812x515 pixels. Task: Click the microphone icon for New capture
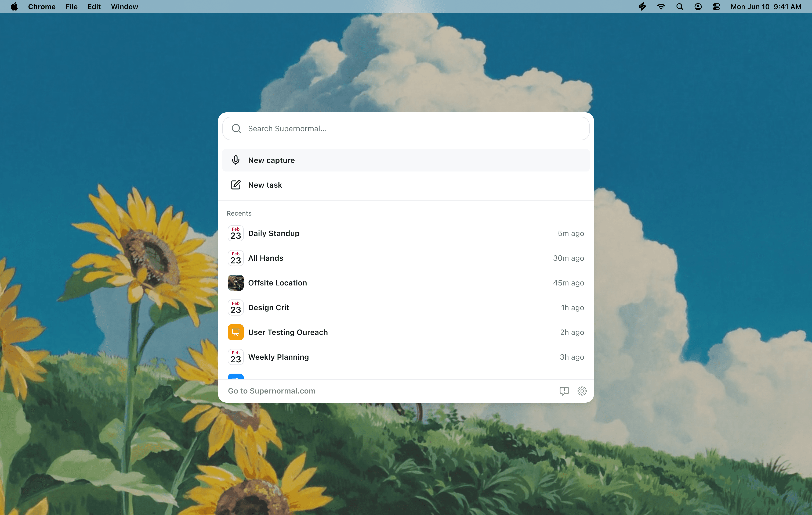[236, 160]
